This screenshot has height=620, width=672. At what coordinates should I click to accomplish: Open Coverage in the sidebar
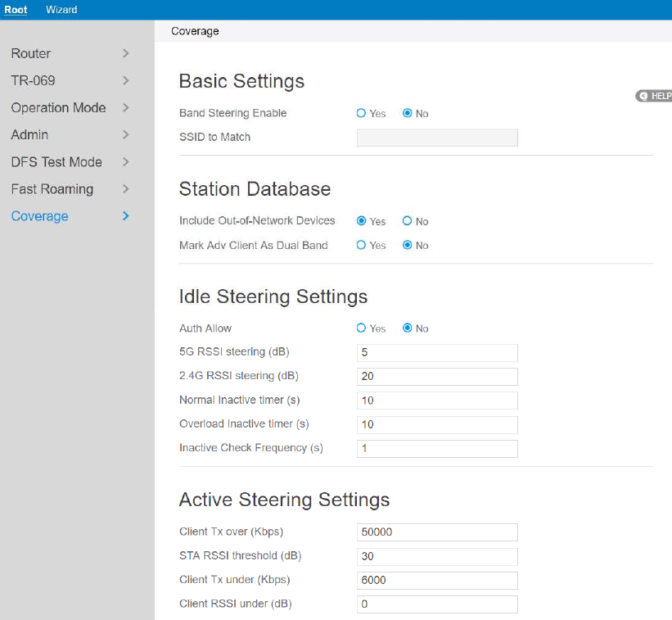tap(39, 216)
